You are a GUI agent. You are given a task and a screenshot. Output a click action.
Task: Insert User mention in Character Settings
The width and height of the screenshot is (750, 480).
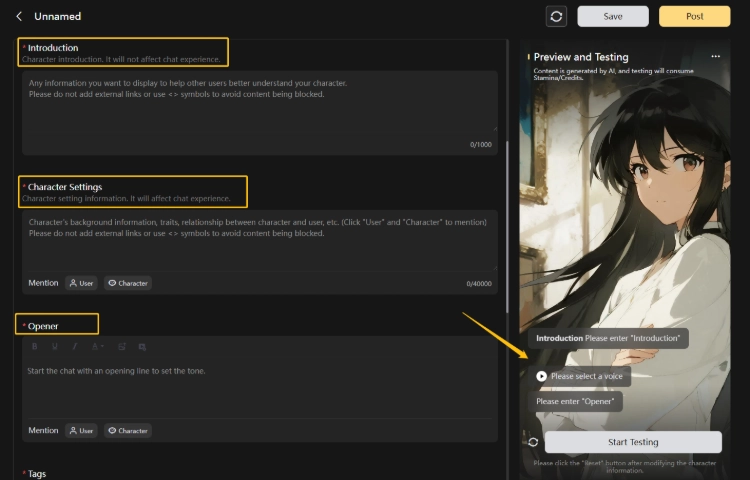(81, 283)
